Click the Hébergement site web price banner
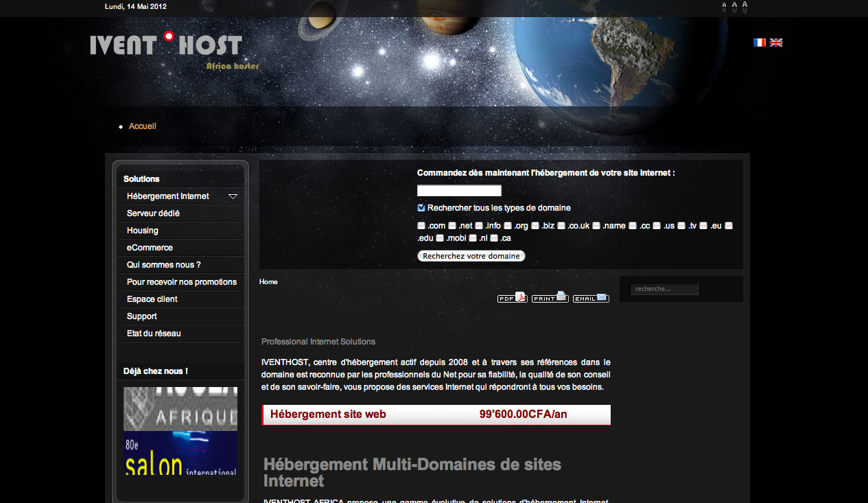 coord(436,414)
